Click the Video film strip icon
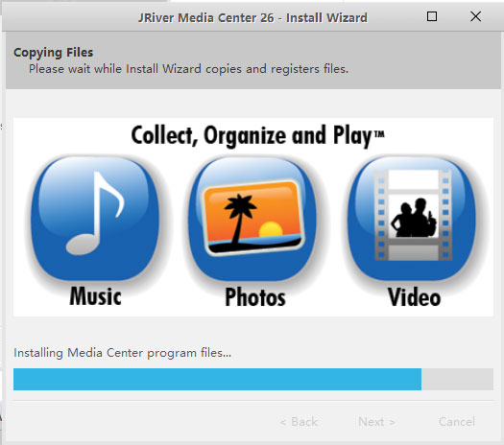504x445 pixels. pyautogui.click(x=412, y=219)
